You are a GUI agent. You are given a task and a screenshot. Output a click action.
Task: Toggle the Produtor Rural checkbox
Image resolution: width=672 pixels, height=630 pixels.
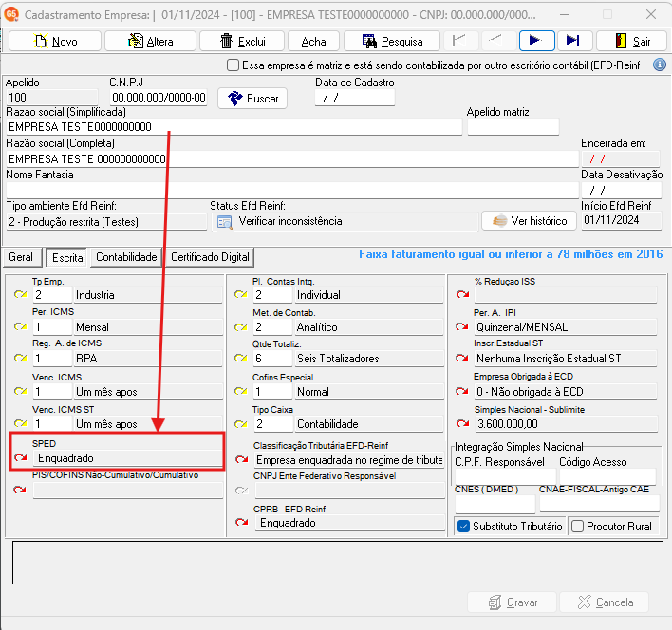[x=577, y=527]
